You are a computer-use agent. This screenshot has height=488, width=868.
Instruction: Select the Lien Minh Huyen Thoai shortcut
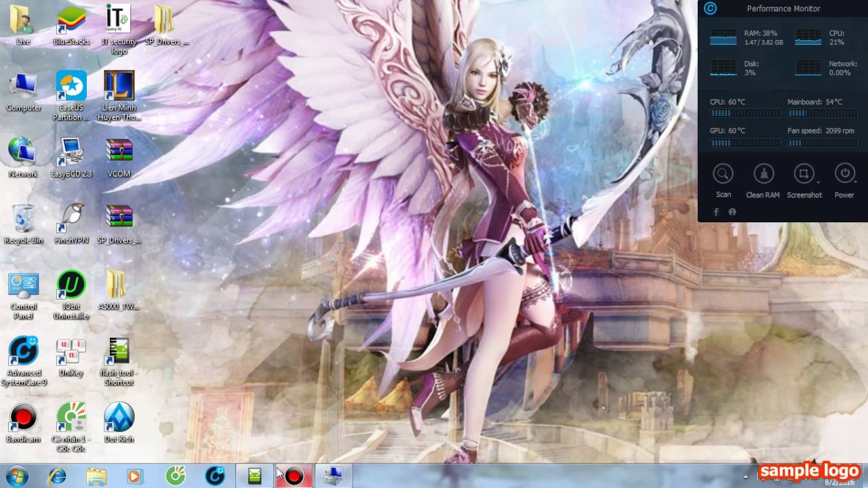tap(119, 96)
